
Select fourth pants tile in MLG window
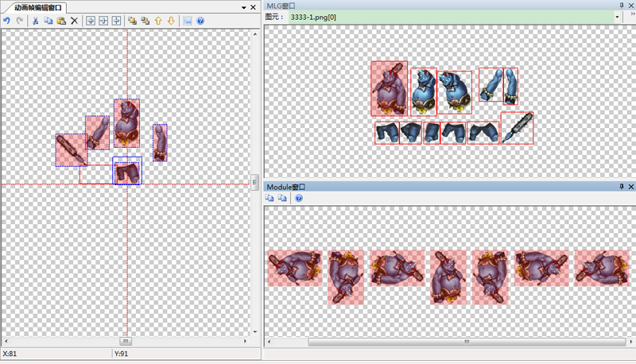pos(452,133)
